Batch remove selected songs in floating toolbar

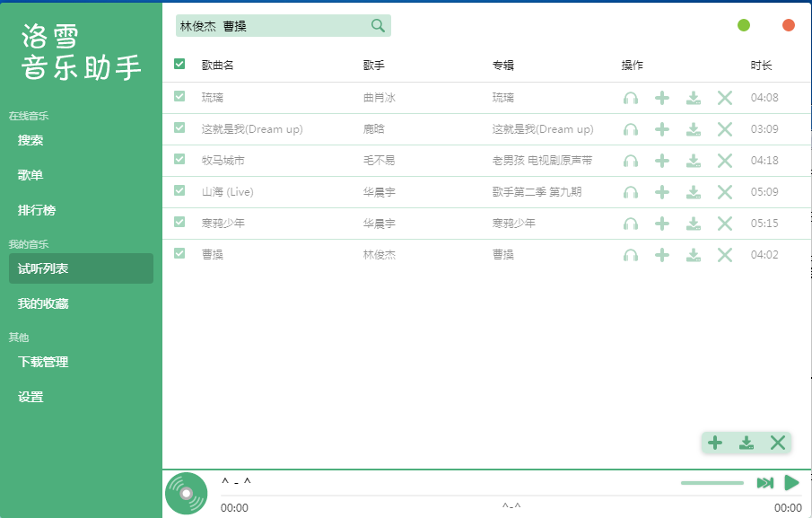(x=778, y=443)
